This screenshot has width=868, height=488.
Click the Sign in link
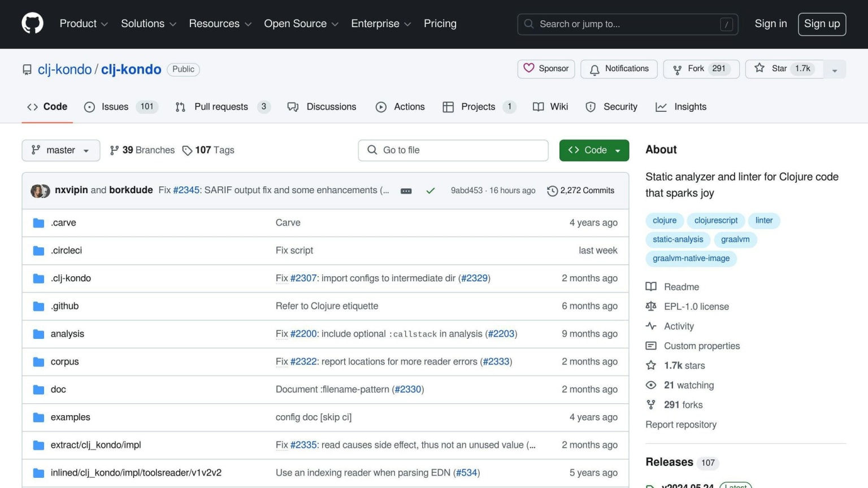click(771, 24)
